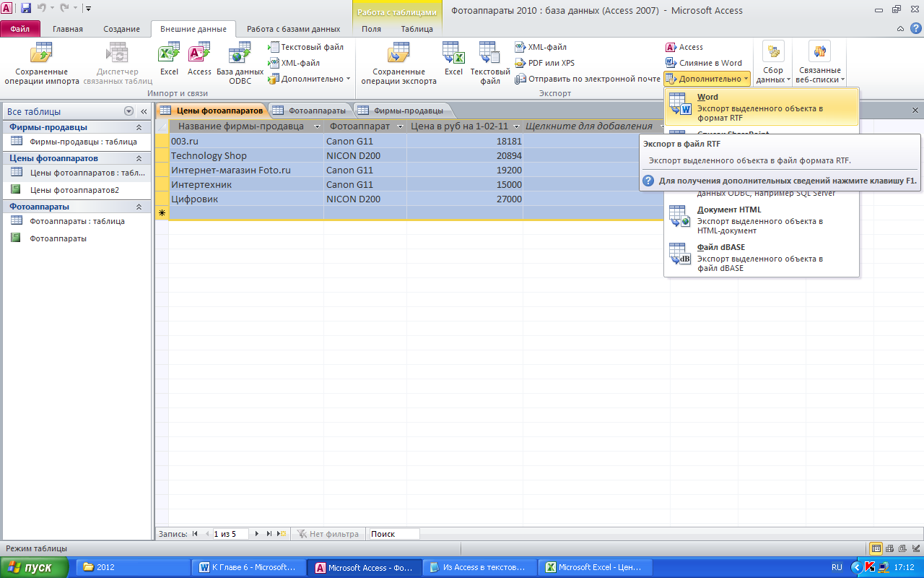Switch to Фотоаппараты document tab
The image size is (924, 578).
[310, 111]
